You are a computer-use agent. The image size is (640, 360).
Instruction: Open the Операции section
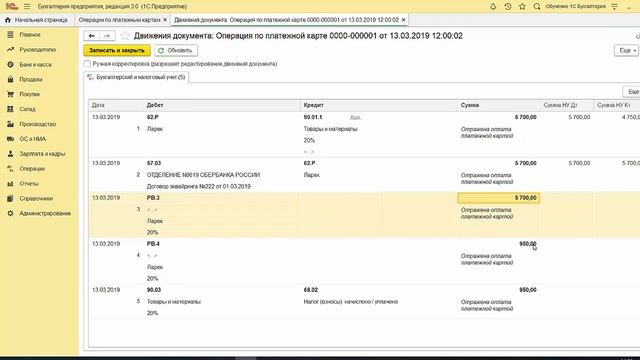point(32,169)
